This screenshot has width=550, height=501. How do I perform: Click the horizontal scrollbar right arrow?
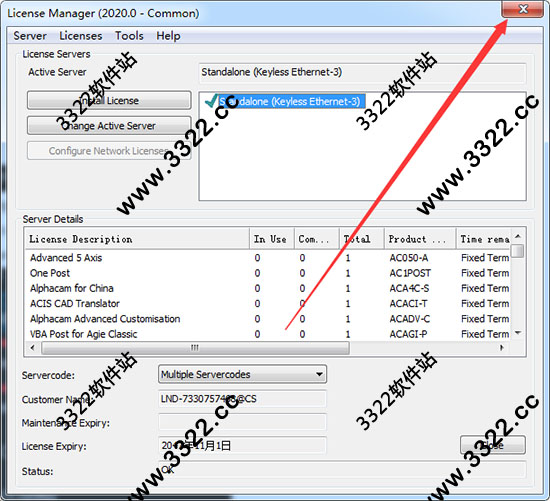click(502, 348)
